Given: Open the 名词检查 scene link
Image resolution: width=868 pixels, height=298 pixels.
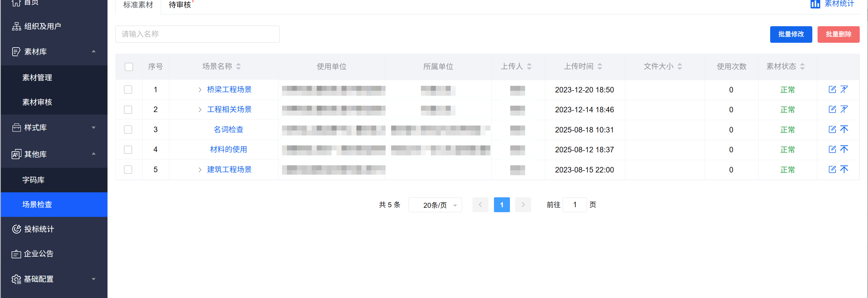Looking at the screenshot, I should click(x=229, y=130).
